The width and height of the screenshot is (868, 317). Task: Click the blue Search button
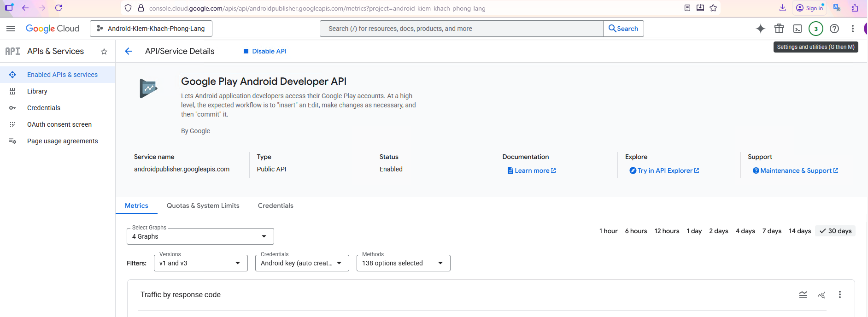(623, 29)
